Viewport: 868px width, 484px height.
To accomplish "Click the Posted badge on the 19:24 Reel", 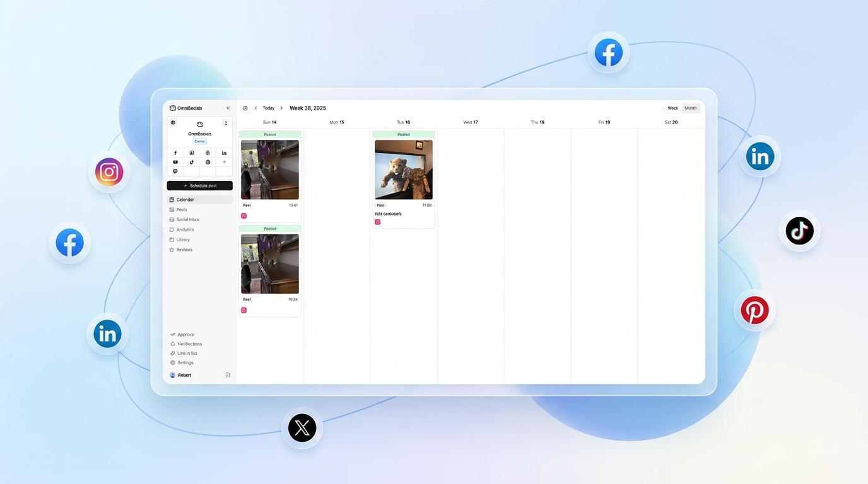I will pos(270,229).
